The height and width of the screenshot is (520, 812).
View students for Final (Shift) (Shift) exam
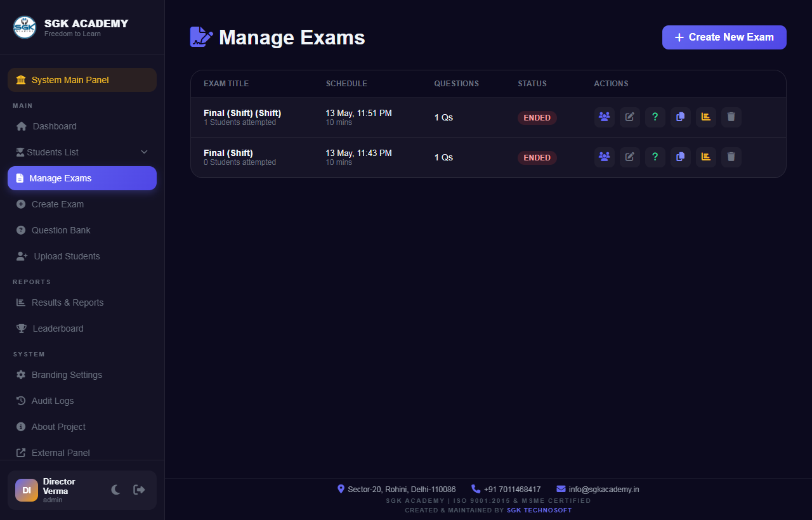pyautogui.click(x=605, y=117)
